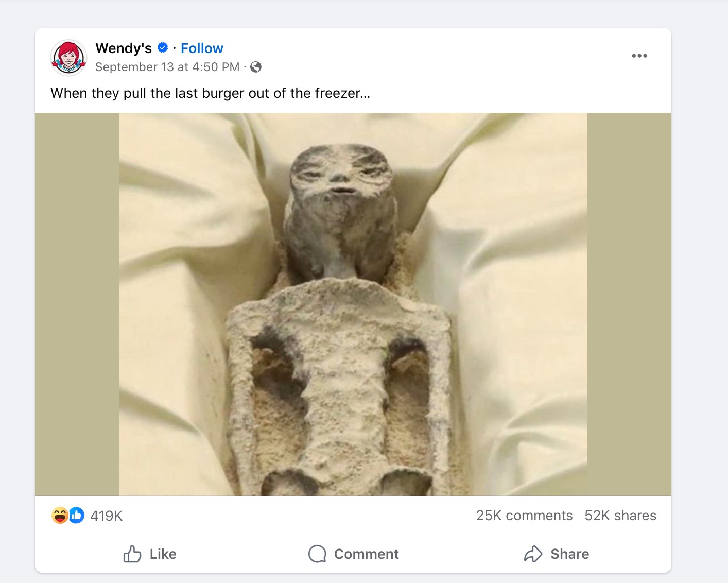Click the curved arrow Share icon
The height and width of the screenshot is (583, 728).
533,554
